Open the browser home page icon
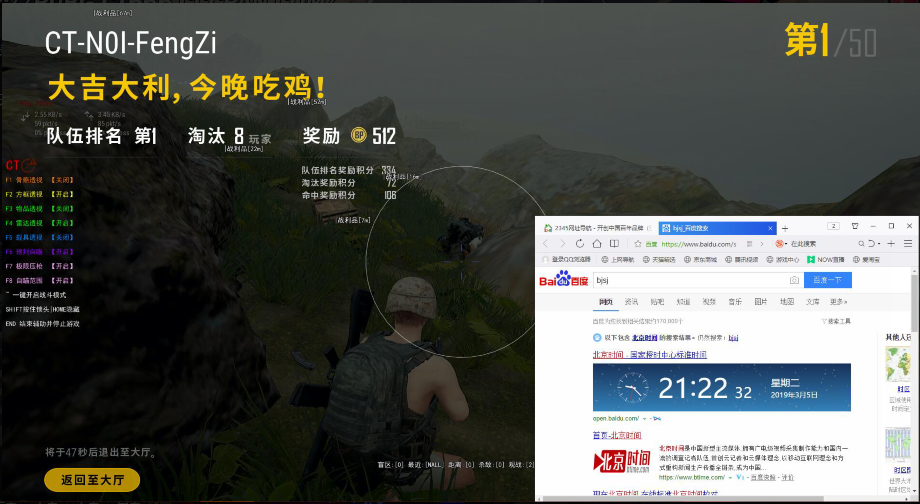The height and width of the screenshot is (504, 920). [597, 243]
